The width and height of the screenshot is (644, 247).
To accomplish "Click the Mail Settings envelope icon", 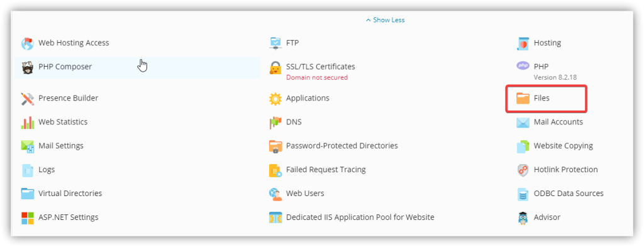I will (28, 146).
